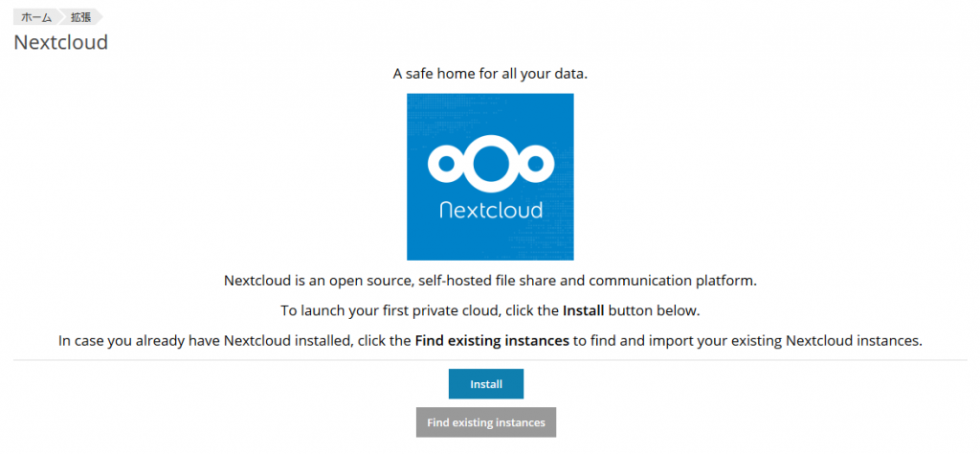The image size is (980, 454).
Task: Click the left circle of the Nextcloud logo
Action: click(446, 164)
